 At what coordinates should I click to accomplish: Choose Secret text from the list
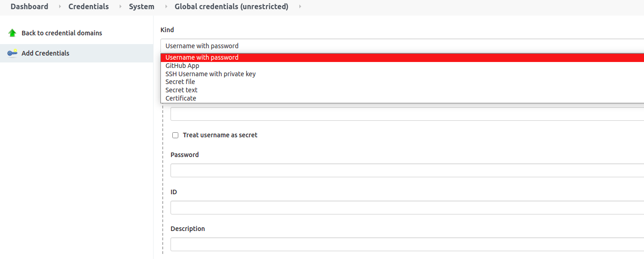(x=182, y=90)
